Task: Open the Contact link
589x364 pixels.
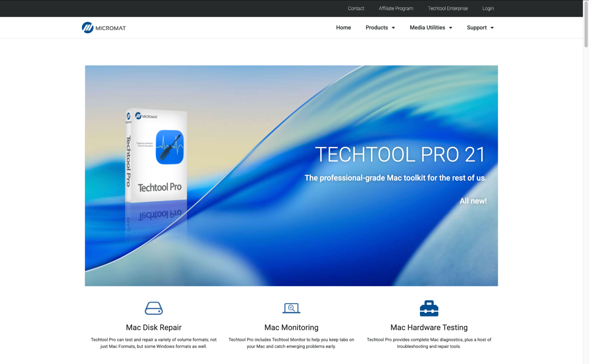Action: (356, 8)
